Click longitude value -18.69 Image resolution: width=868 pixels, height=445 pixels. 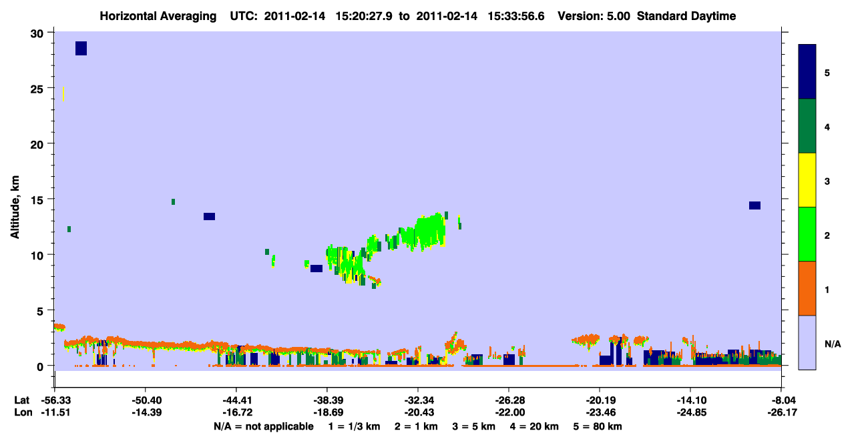[x=327, y=412]
